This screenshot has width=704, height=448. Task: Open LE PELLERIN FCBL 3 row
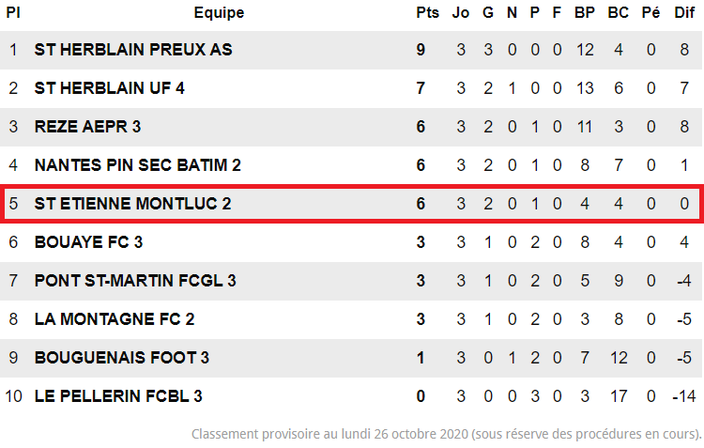tap(352, 396)
